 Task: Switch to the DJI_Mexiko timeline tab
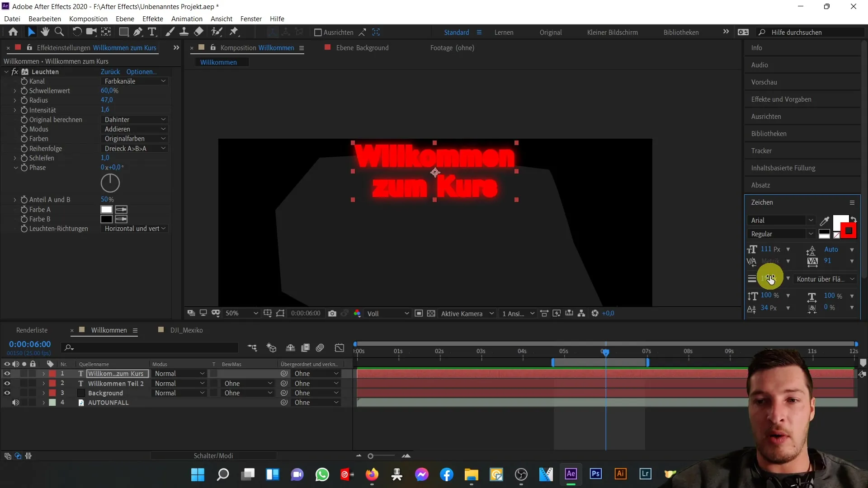(186, 330)
